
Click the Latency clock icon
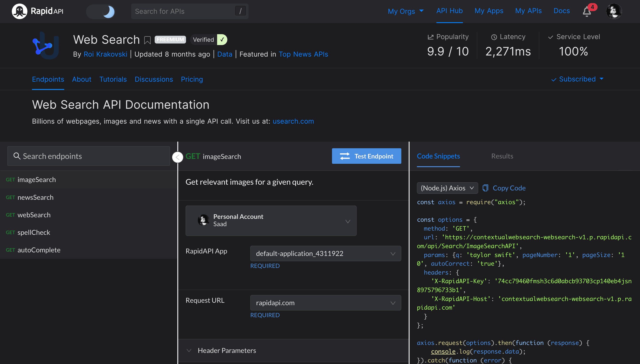point(494,37)
